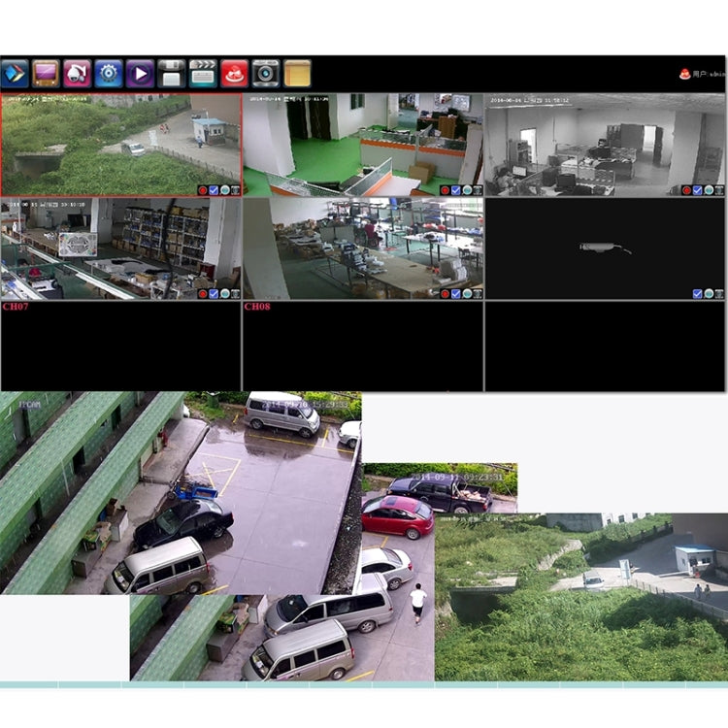Click the floppy disk storage icon
The width and height of the screenshot is (728, 728).
point(171,74)
